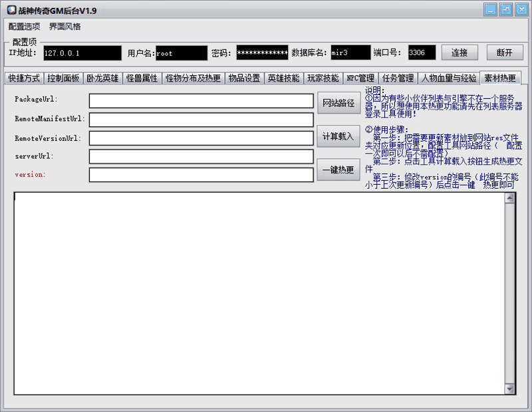Click the 端口号 field showing 3306
The height and width of the screenshot is (412, 532).
(422, 52)
